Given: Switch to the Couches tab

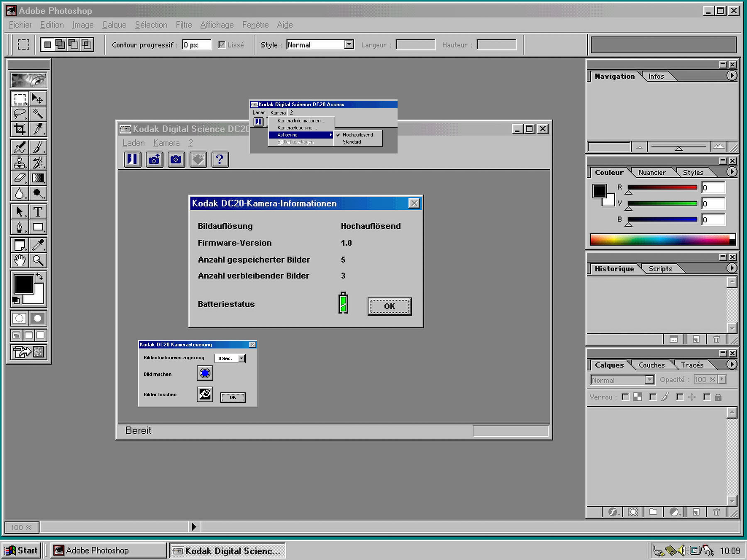Looking at the screenshot, I should pyautogui.click(x=652, y=365).
